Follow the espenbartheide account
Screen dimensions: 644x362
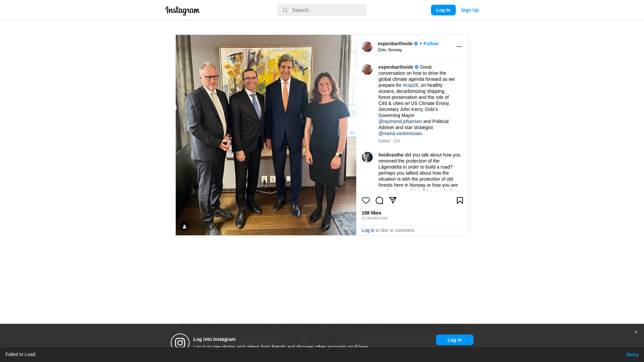[x=431, y=44]
